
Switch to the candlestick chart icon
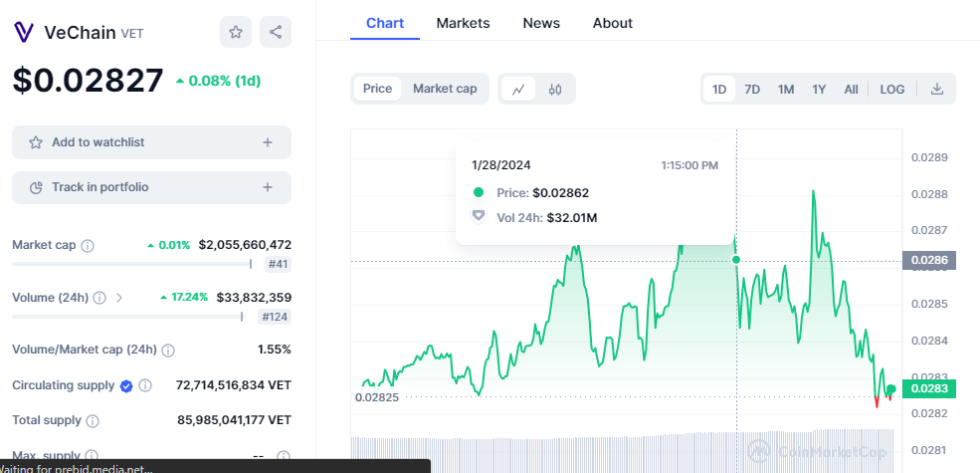pos(555,90)
